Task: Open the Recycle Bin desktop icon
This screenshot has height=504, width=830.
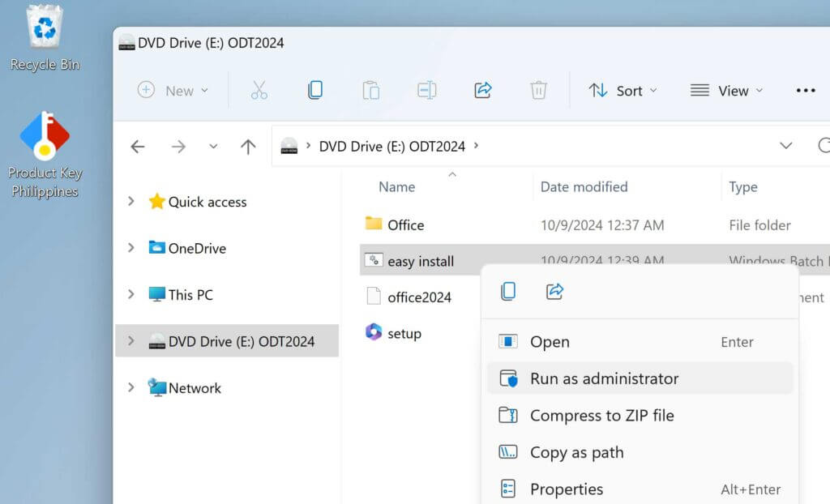Action: [45, 37]
